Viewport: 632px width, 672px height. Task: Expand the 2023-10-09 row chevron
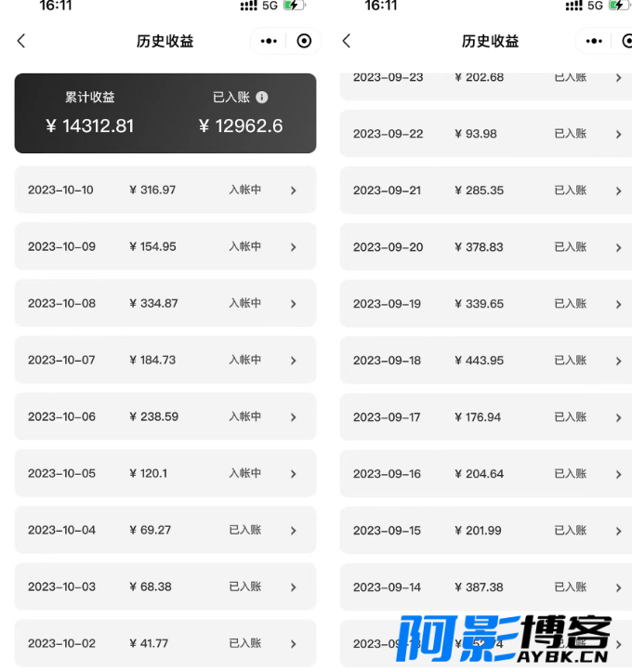pos(294,247)
